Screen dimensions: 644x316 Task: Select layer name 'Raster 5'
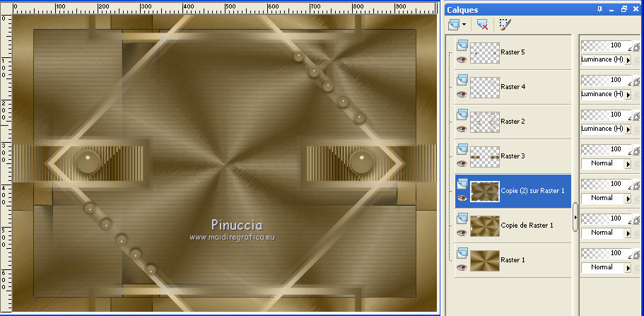click(513, 52)
